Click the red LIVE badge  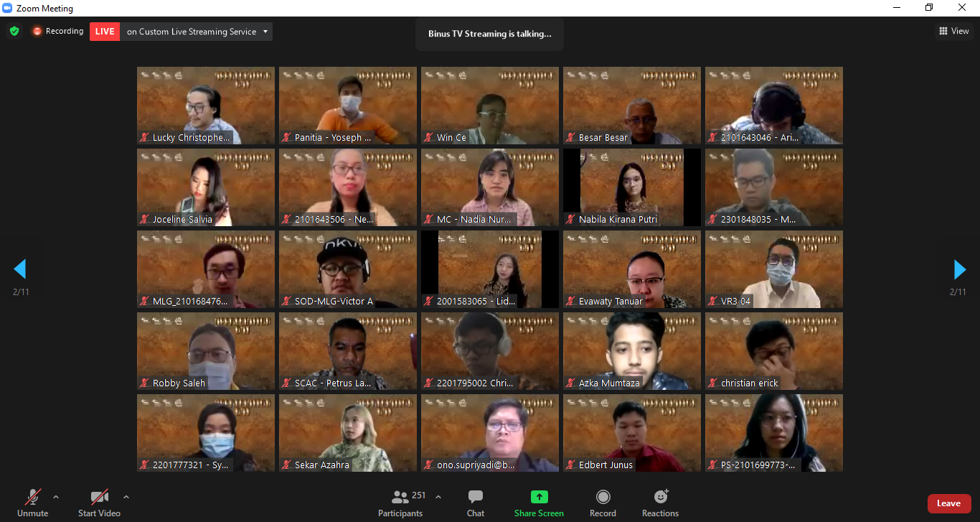click(105, 32)
